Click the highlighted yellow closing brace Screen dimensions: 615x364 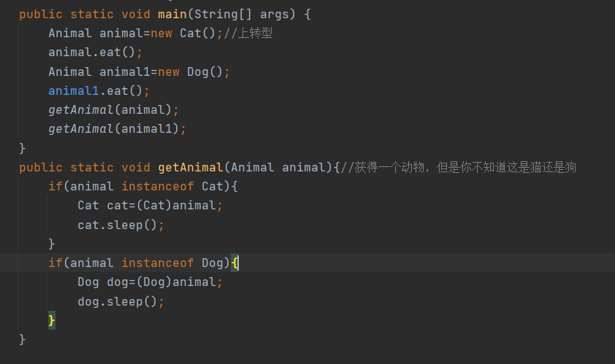click(51, 320)
